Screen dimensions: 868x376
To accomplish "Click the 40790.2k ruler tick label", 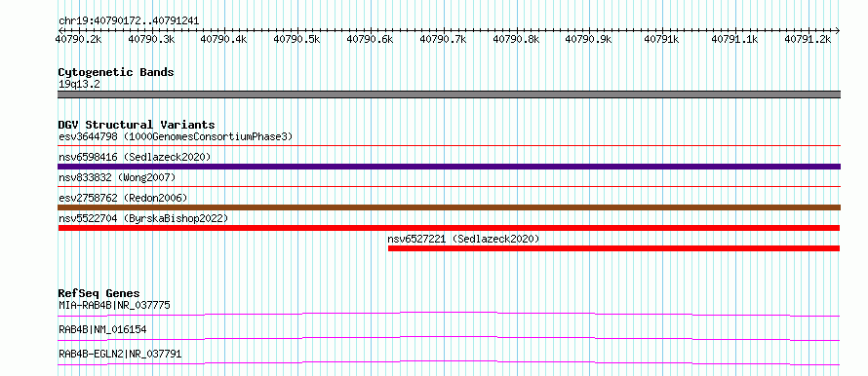I will (79, 39).
